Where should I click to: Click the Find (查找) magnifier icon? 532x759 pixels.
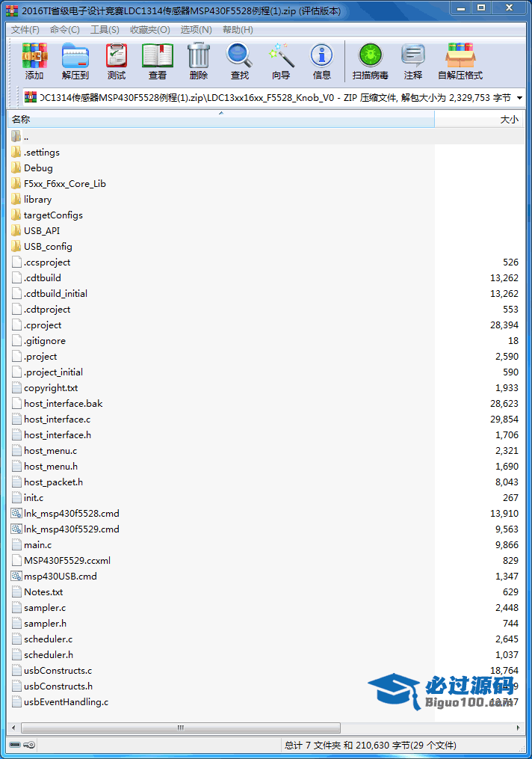pos(239,55)
